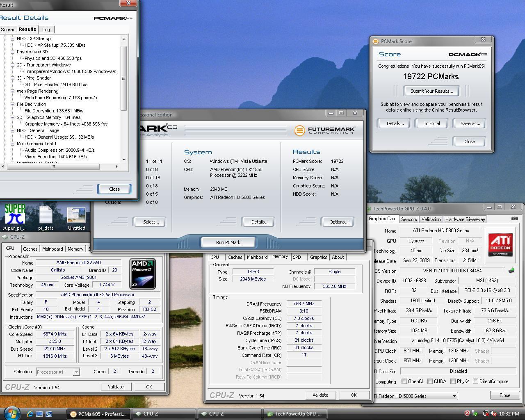The width and height of the screenshot is (525, 420).
Task: Collapse the Web Page Rendering node
Action: coord(12,91)
